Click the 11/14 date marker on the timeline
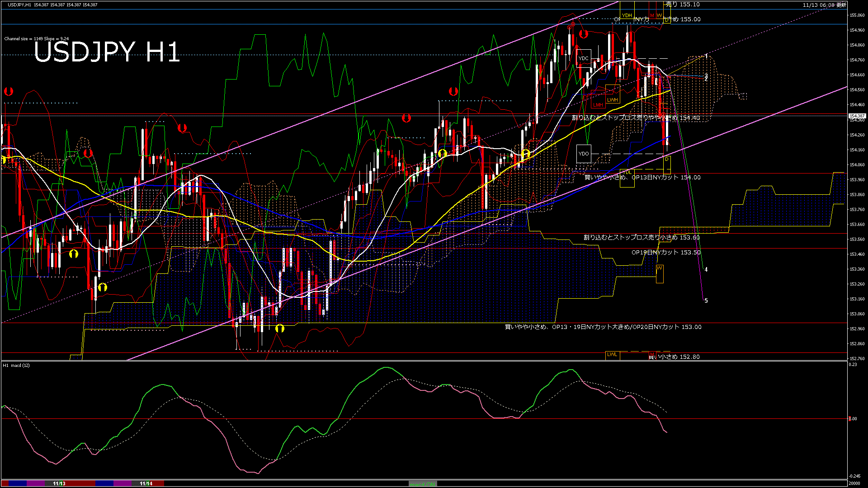The width and height of the screenshot is (868, 488). (146, 483)
